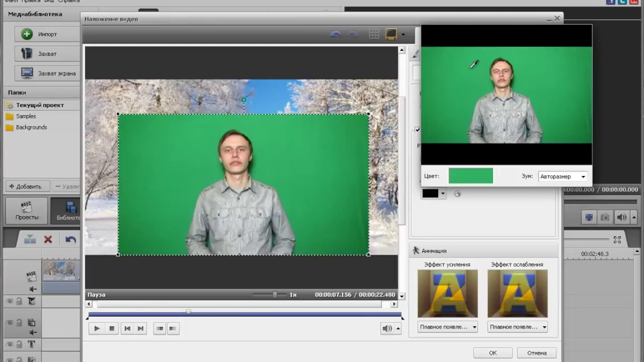Open Эффект усиления Плавное появление dropdown
Screen dimensions: 644x362
[x=448, y=327]
